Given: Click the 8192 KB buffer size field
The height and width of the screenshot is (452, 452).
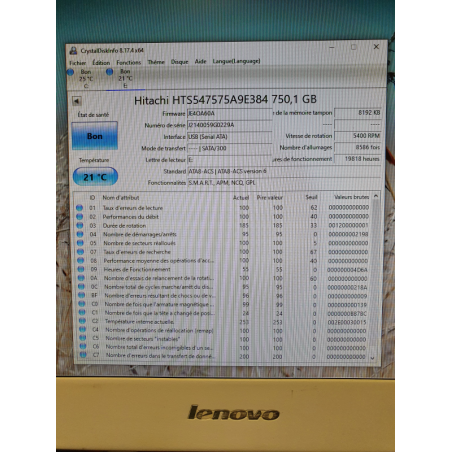Looking at the screenshot, I should (x=358, y=113).
